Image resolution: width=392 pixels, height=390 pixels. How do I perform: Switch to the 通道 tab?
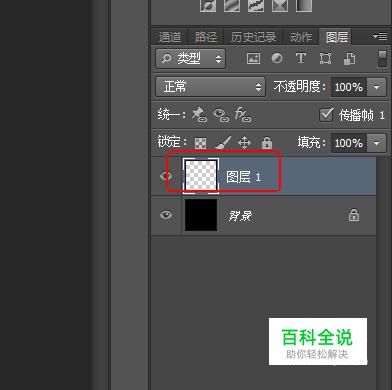169,37
